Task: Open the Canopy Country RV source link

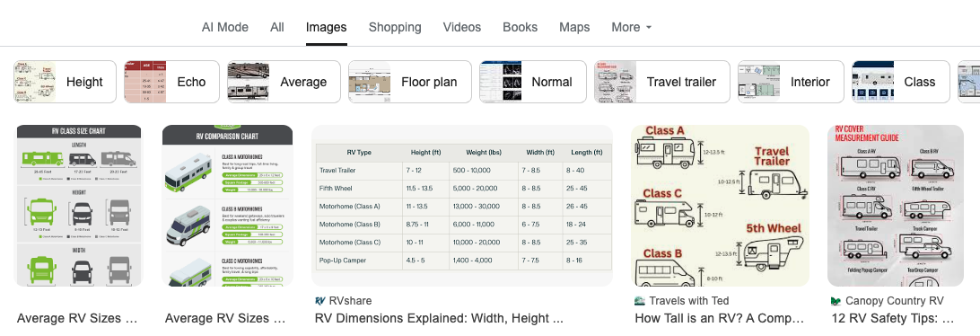Action: tap(895, 301)
